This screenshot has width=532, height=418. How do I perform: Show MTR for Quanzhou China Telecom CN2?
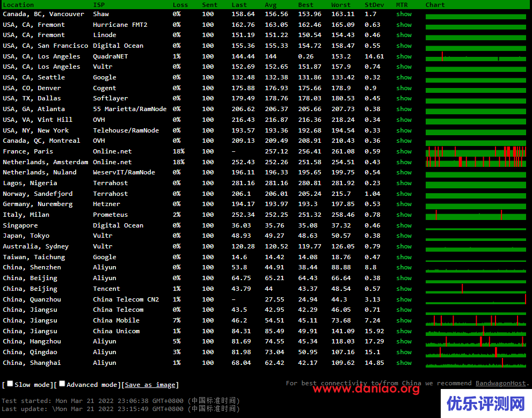tap(404, 300)
